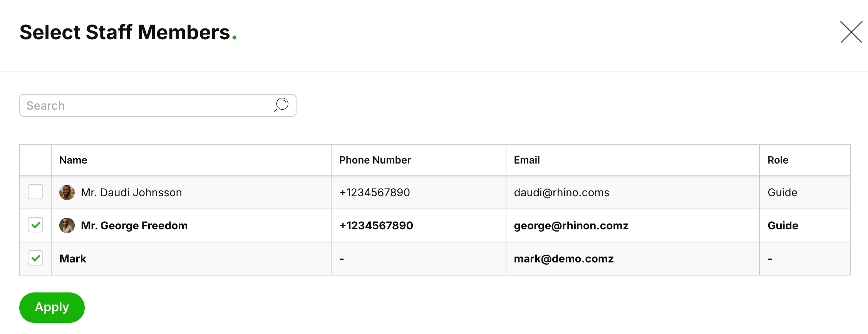The image size is (868, 334).
Task: Click George Freedom's avatar photo
Action: pos(67,225)
